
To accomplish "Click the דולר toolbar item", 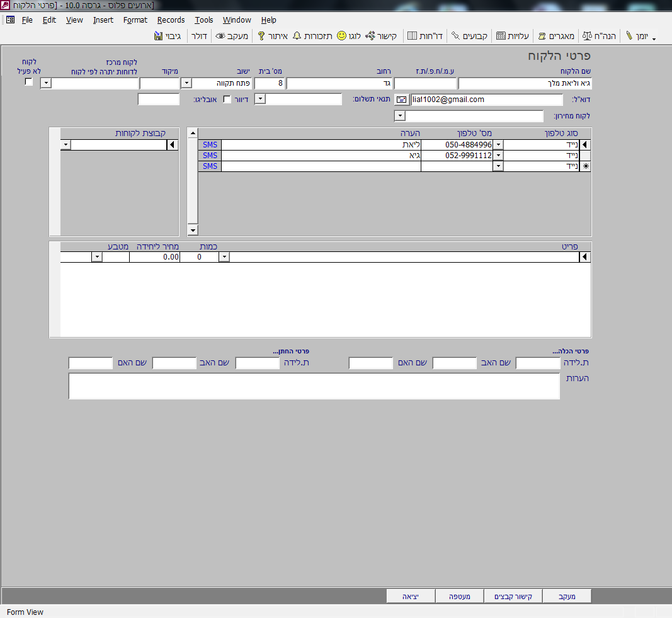I will coord(199,36).
